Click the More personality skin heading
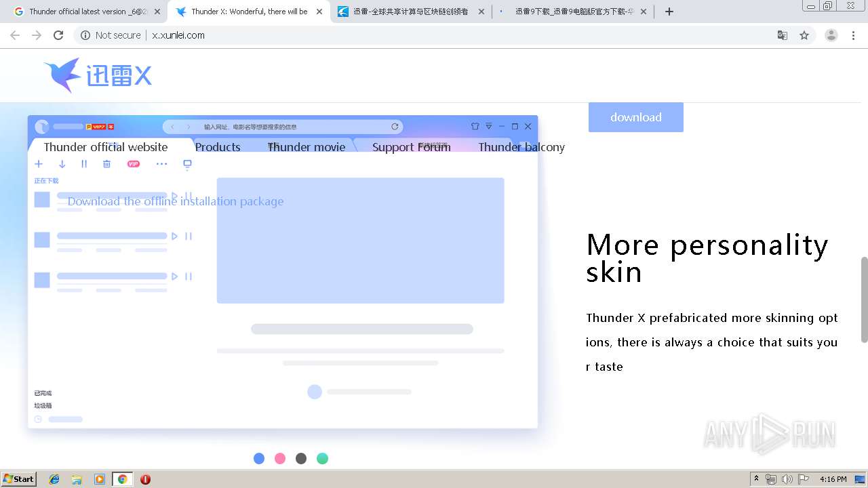The height and width of the screenshot is (488, 868). 707,258
